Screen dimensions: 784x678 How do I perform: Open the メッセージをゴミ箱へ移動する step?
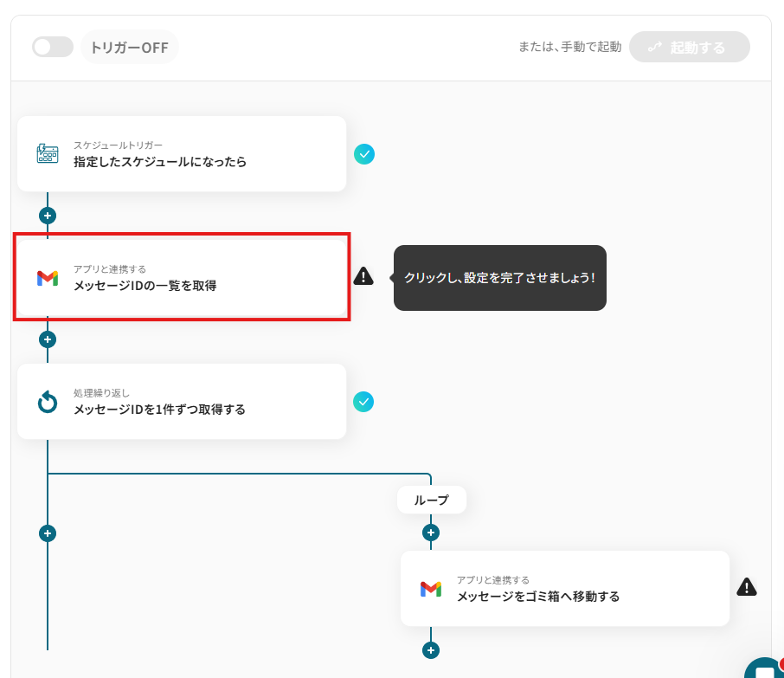pos(565,589)
